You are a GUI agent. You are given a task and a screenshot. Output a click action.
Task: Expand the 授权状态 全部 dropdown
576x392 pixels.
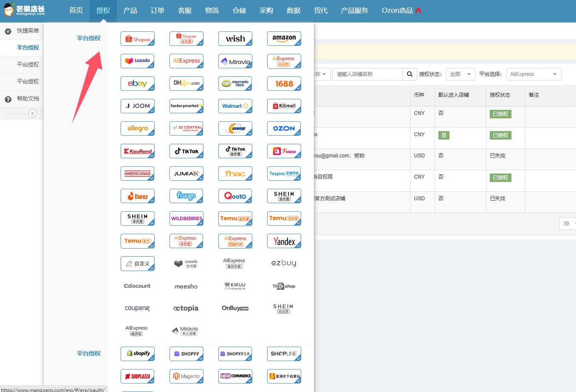461,74
